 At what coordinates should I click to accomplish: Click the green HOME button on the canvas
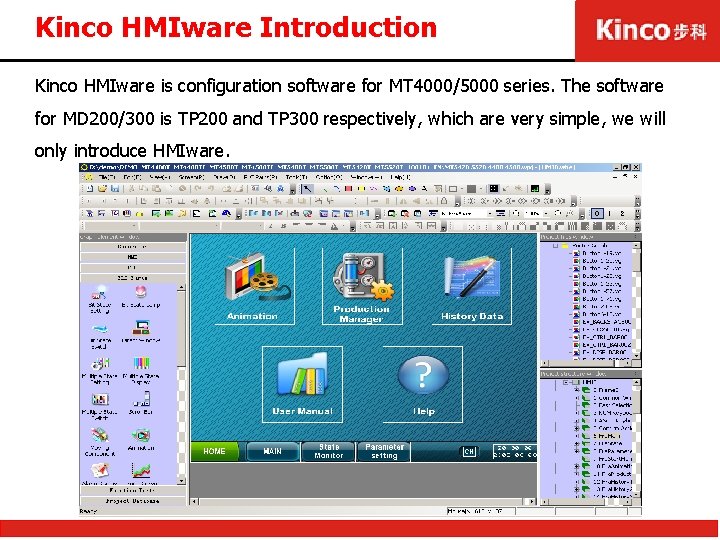215,451
